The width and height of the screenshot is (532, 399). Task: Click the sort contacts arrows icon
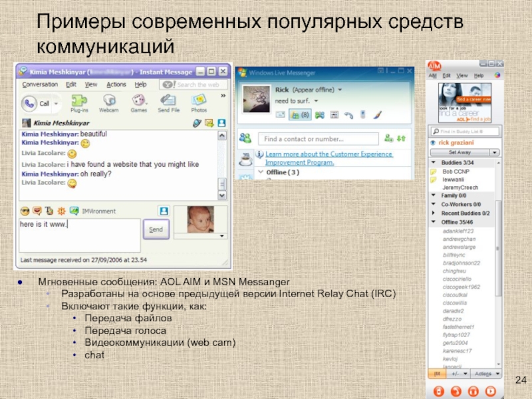point(402,138)
